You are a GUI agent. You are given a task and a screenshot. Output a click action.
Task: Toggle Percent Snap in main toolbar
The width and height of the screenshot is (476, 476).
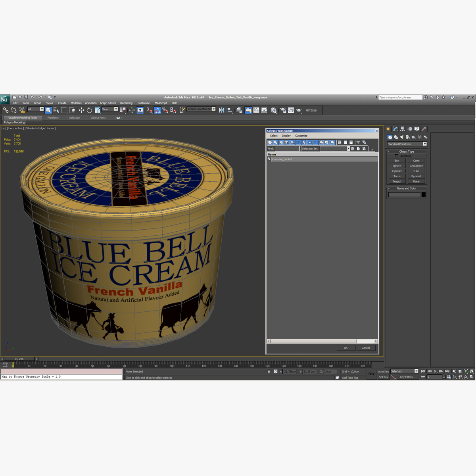(165, 110)
